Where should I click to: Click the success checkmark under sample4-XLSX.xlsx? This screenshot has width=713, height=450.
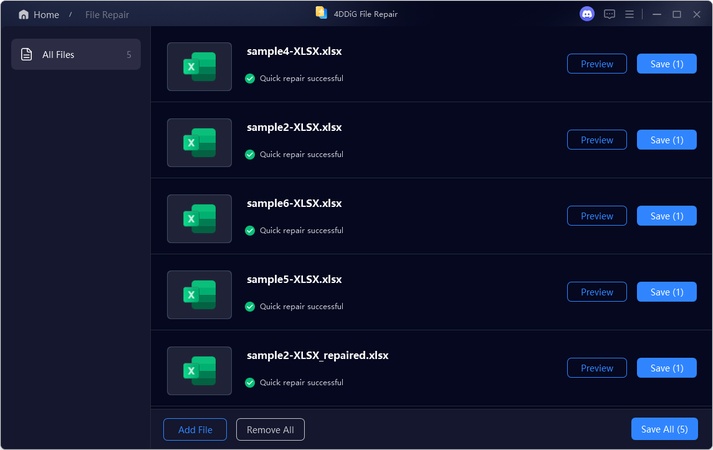(x=250, y=79)
